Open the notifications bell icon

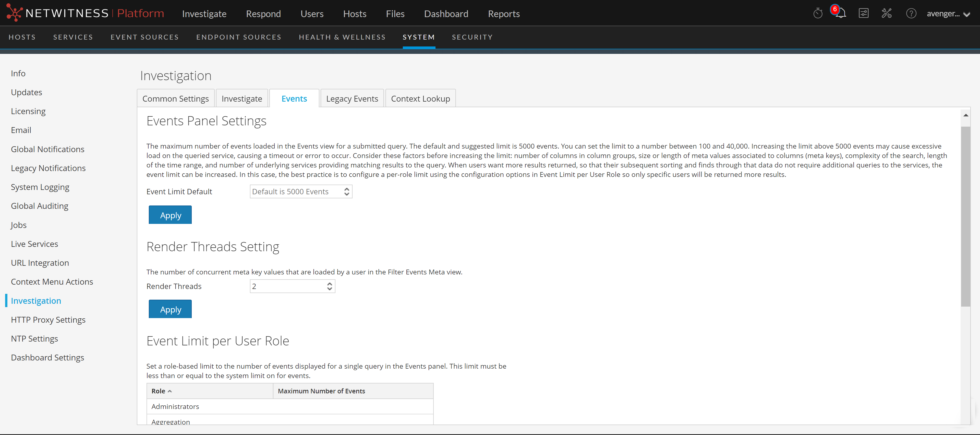pyautogui.click(x=840, y=14)
